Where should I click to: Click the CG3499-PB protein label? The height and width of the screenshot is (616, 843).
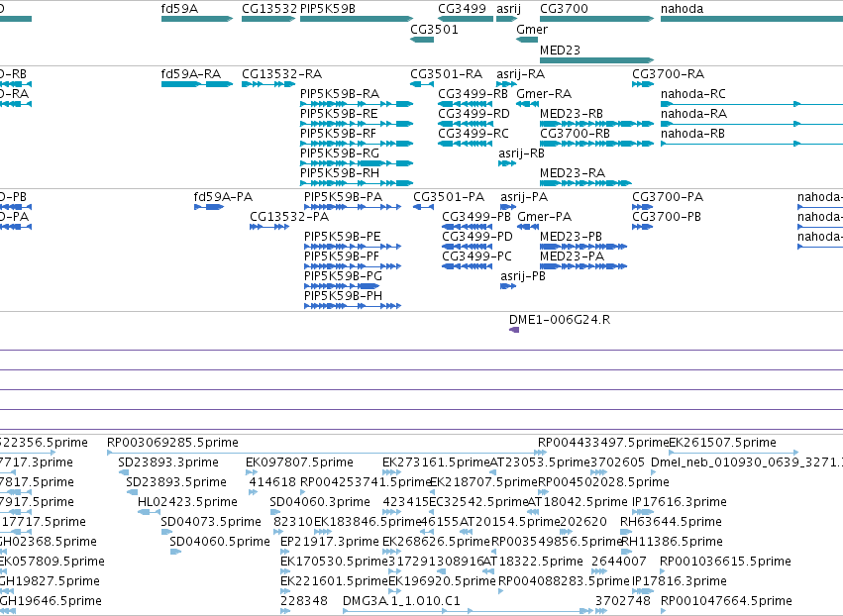[x=476, y=217]
